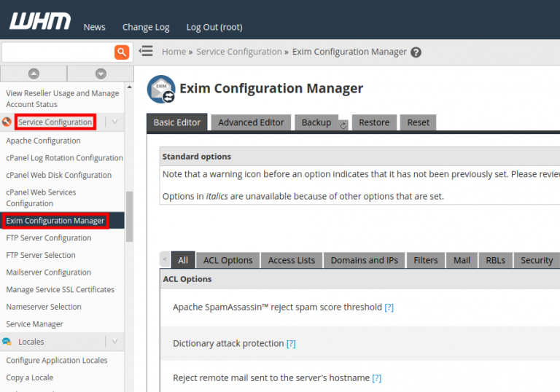Collapse the Locales section chevron

pos(114,341)
